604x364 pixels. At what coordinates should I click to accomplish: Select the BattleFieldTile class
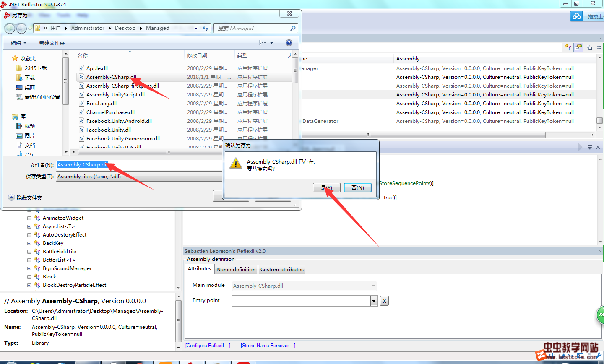point(59,251)
